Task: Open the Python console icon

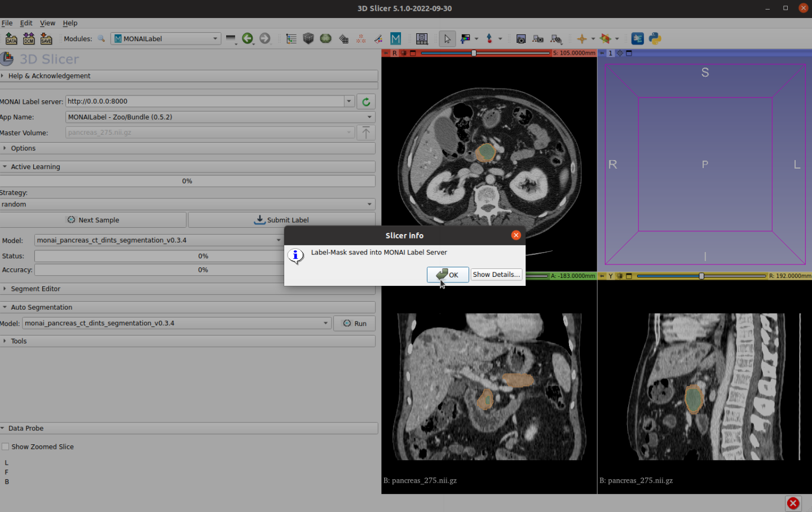Action: [655, 38]
